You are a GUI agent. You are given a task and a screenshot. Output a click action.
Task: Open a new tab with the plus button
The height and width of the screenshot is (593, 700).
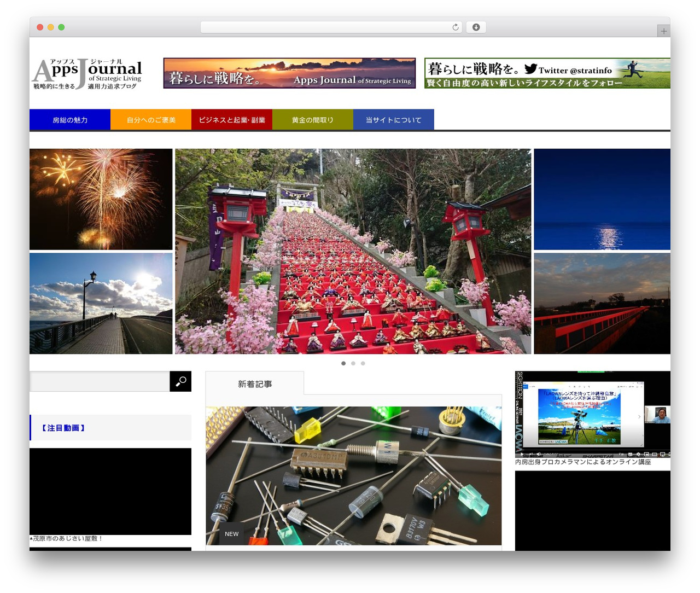click(x=663, y=31)
